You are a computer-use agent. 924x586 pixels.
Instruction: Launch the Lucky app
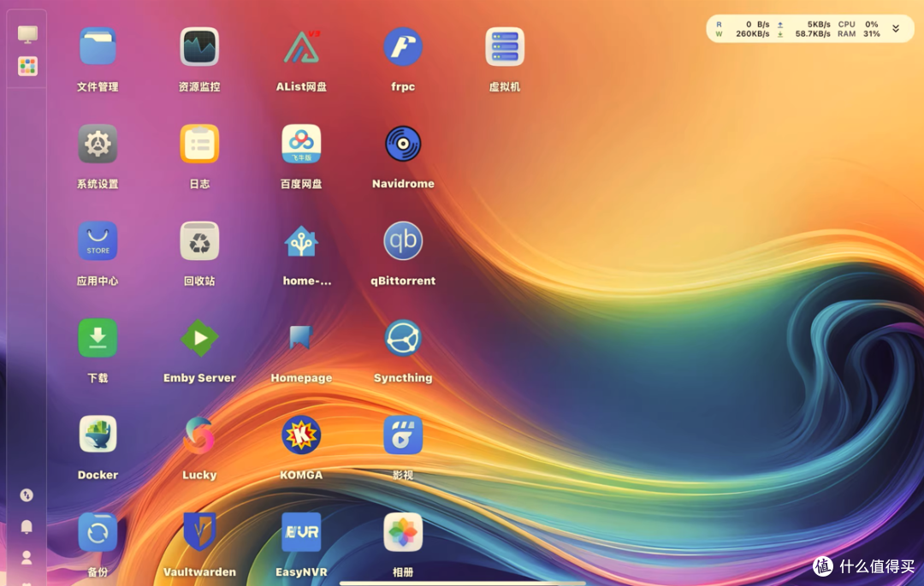[x=199, y=435]
